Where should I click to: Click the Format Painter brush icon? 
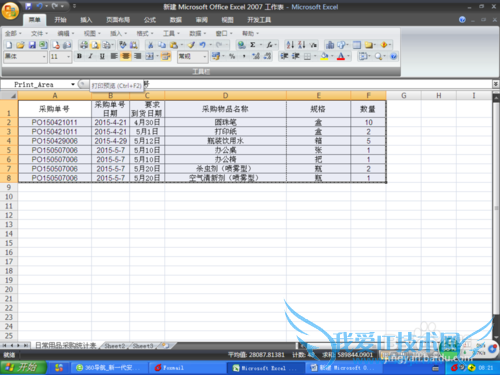191,45
